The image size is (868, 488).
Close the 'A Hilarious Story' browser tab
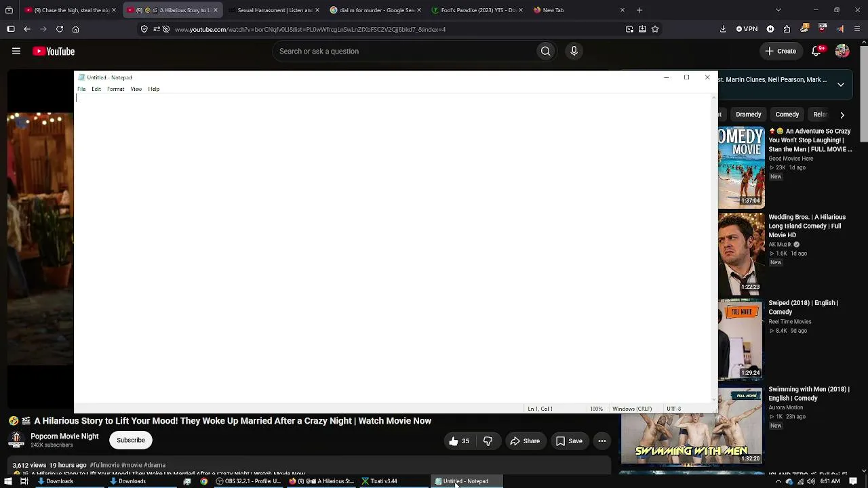tap(216, 10)
